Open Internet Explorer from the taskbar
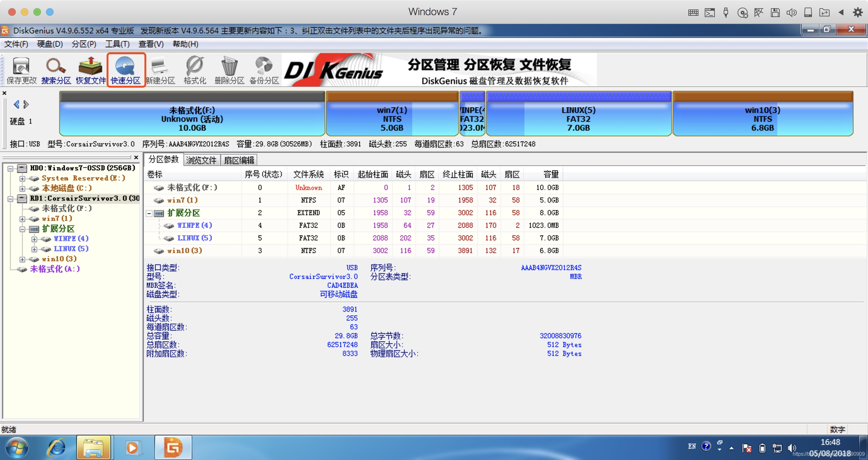The image size is (868, 460). 57,447
